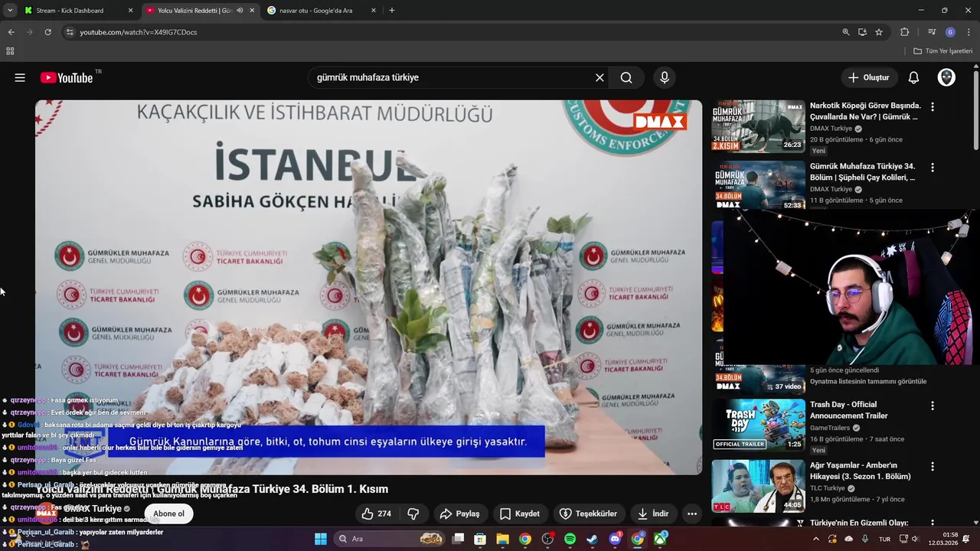
Task: Save the video with Kaydet
Action: pyautogui.click(x=519, y=514)
